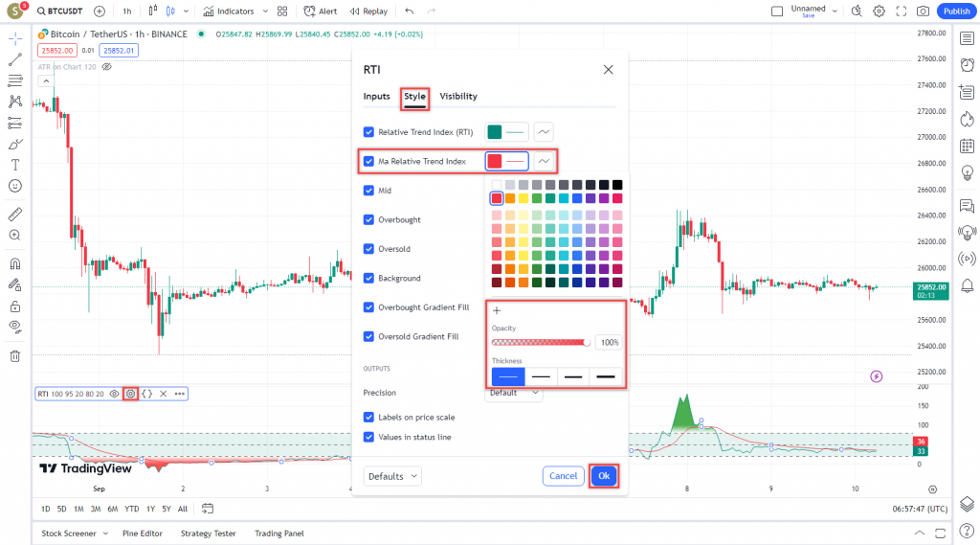Start Bar Replay mode

coord(368,11)
